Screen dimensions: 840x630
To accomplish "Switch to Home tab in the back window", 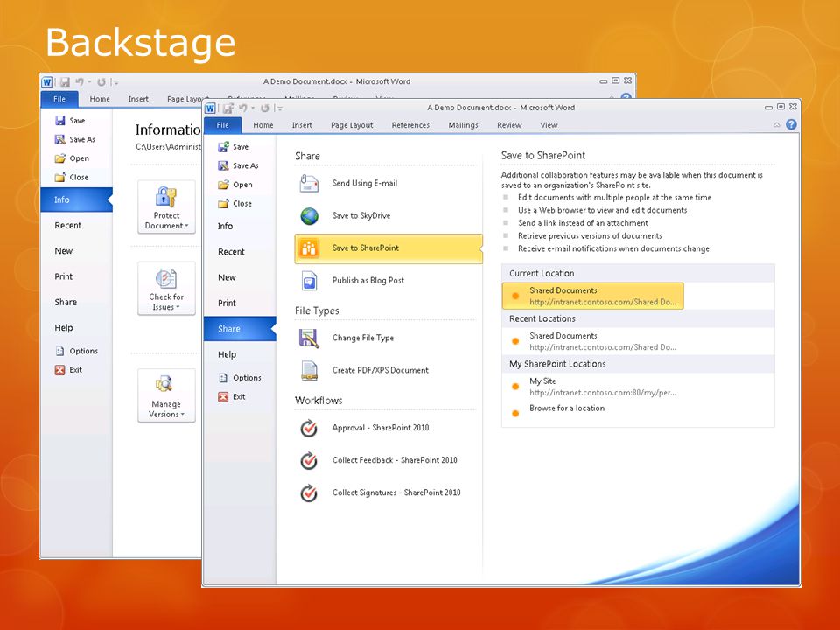I will click(x=100, y=99).
